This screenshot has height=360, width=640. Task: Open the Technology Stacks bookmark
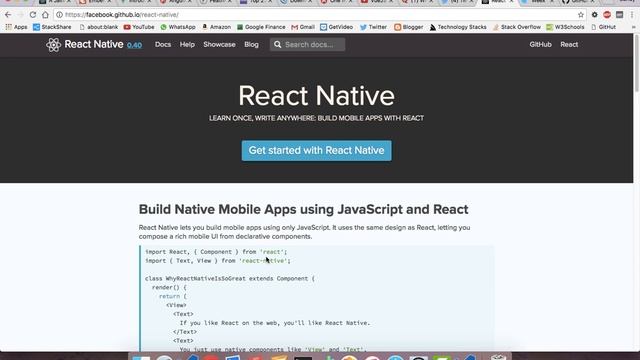click(458, 27)
